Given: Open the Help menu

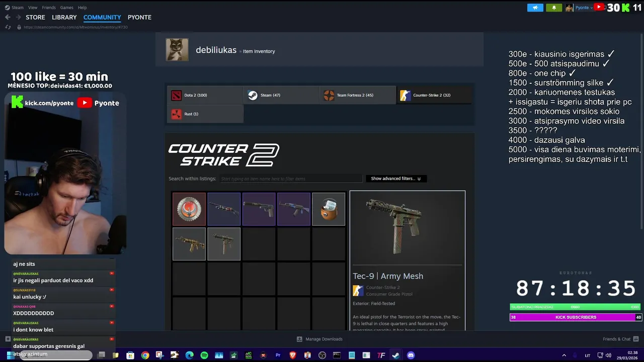Looking at the screenshot, I should [82, 8].
